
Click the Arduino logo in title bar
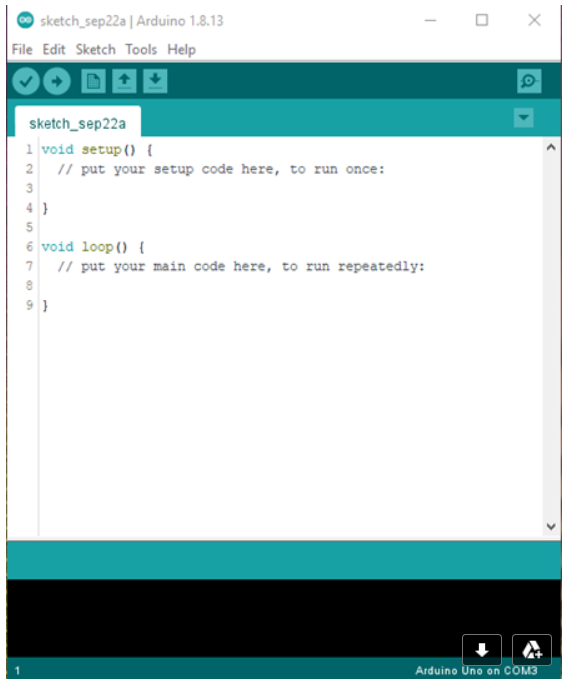point(25,20)
